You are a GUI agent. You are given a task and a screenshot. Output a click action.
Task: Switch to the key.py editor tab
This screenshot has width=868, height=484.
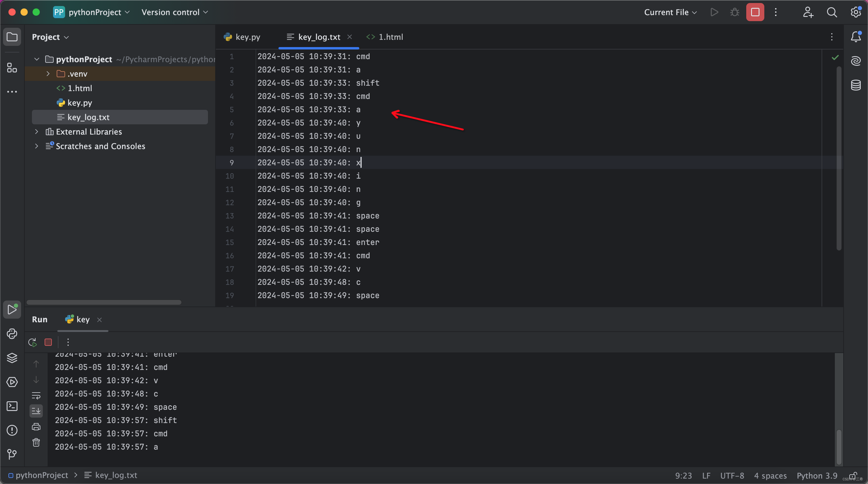(x=247, y=37)
